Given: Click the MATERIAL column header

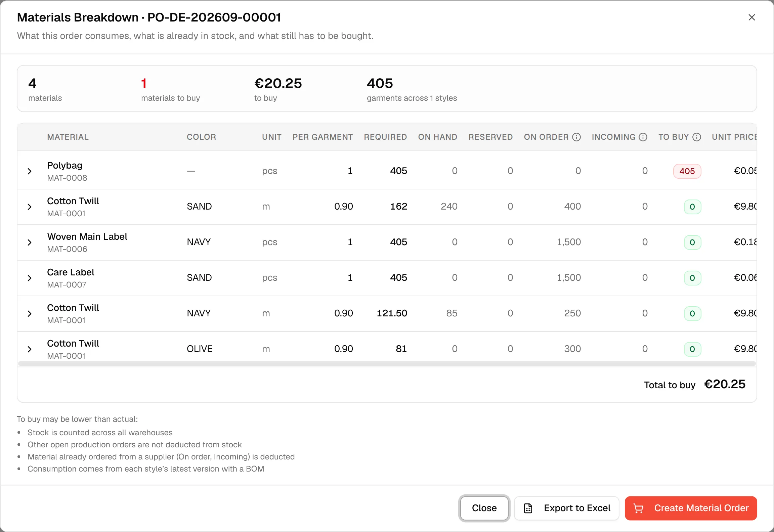Looking at the screenshot, I should pyautogui.click(x=68, y=137).
